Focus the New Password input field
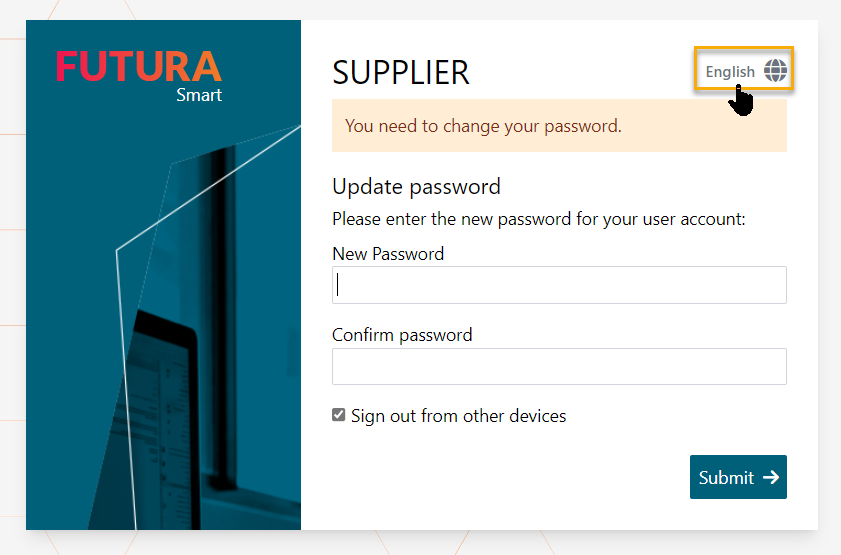This screenshot has width=841, height=555. 559,285
